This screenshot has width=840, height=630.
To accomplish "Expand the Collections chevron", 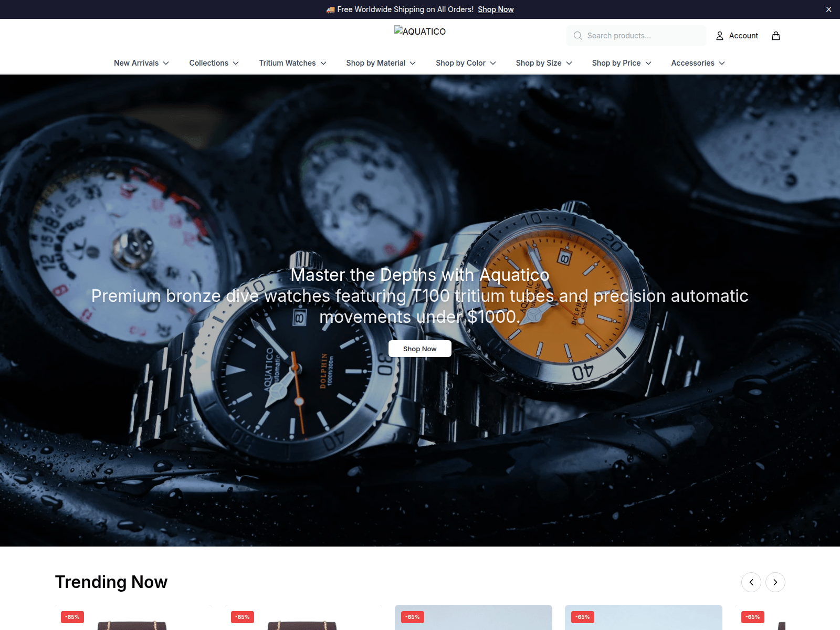I will [236, 63].
